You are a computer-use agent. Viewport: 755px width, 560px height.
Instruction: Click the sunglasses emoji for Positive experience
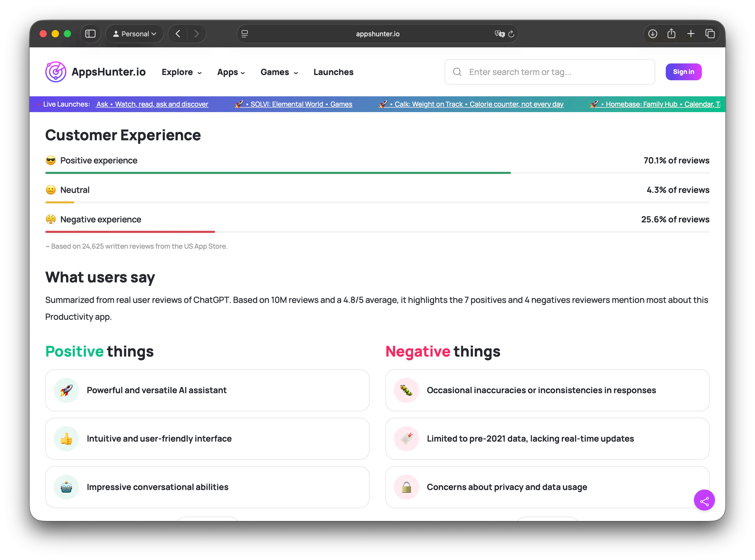point(51,160)
